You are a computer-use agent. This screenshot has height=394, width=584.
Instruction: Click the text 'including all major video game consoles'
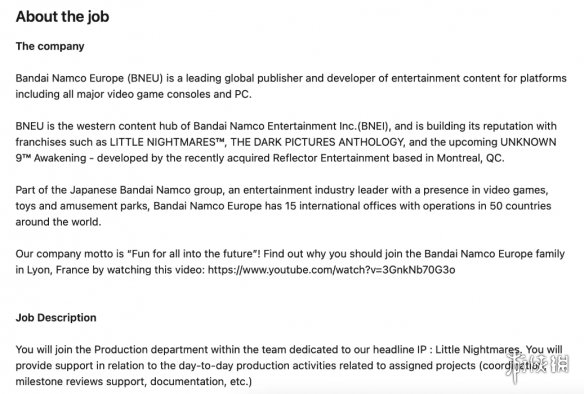(113, 94)
